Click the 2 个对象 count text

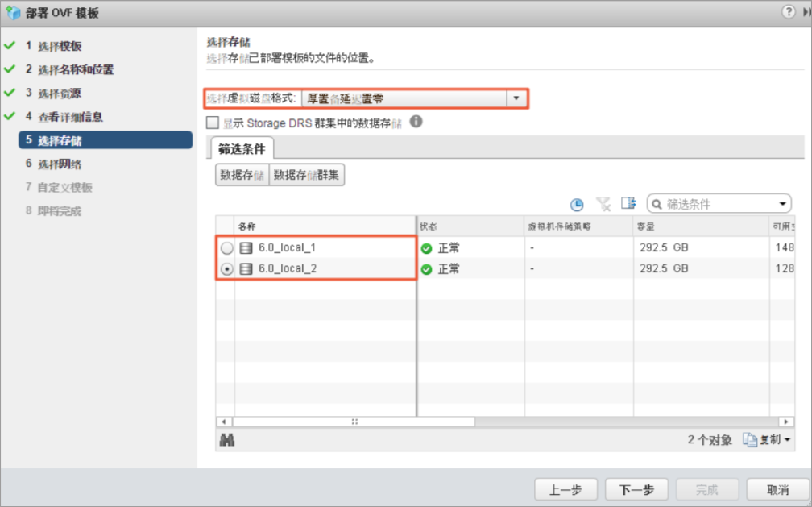pyautogui.click(x=710, y=439)
